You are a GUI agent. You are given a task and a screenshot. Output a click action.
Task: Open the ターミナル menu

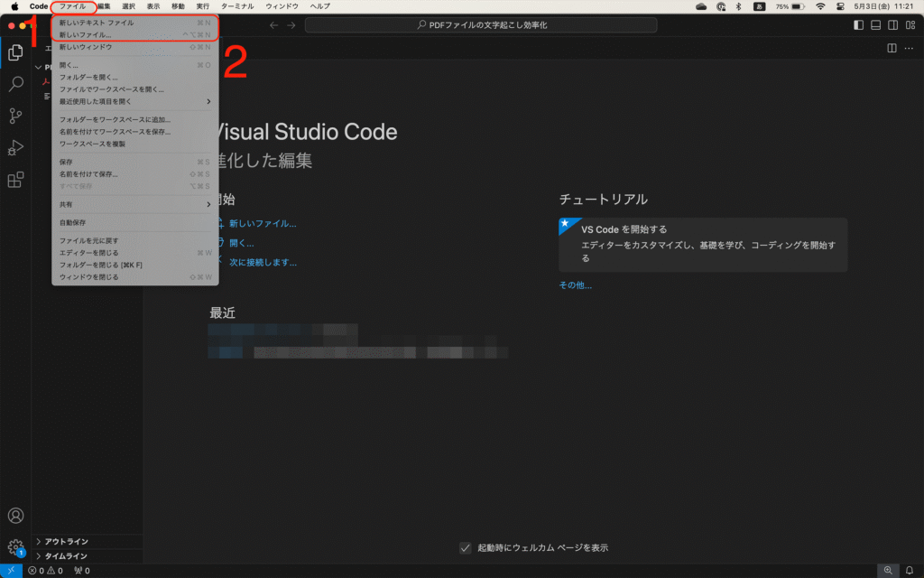[237, 6]
